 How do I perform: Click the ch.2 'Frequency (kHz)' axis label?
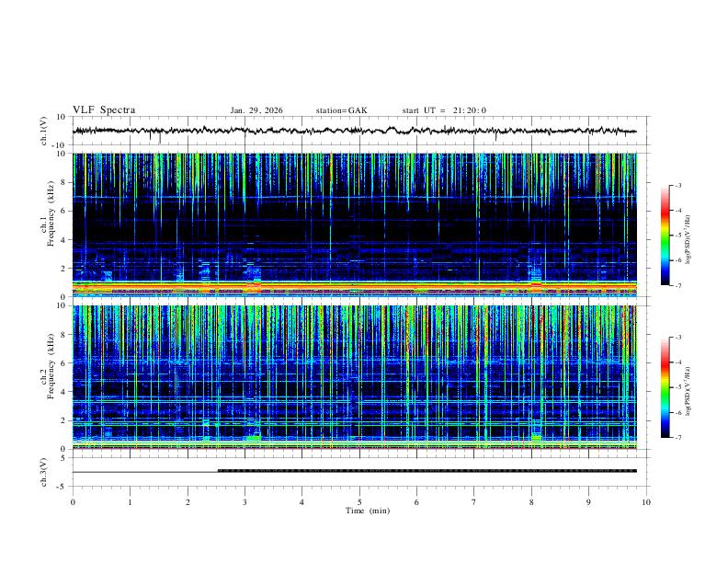(x=51, y=366)
